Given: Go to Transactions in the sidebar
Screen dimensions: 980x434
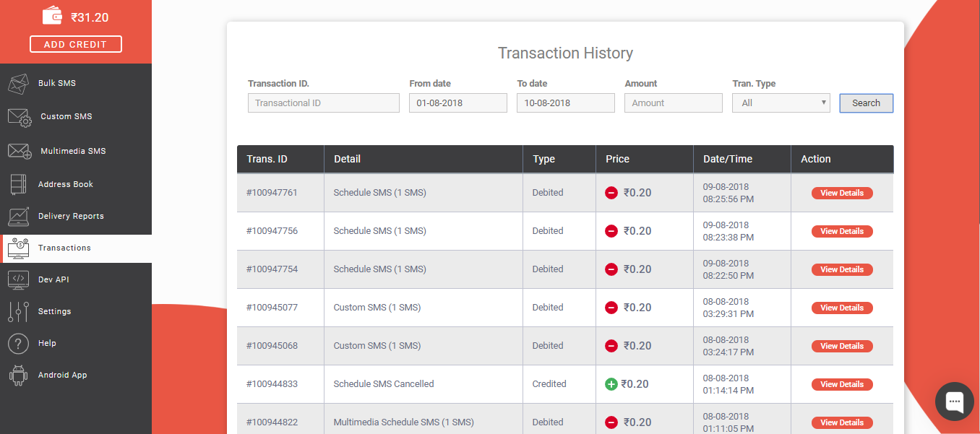Looking at the screenshot, I should pos(64,248).
